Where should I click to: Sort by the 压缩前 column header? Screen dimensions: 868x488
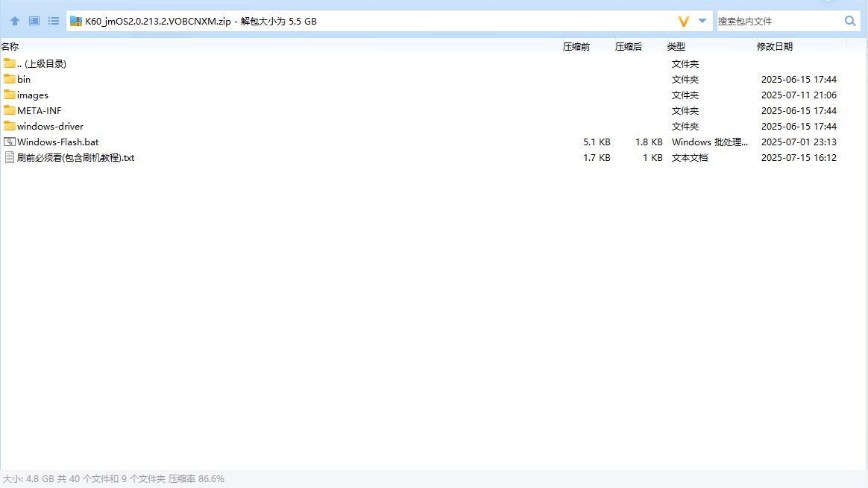tap(576, 46)
